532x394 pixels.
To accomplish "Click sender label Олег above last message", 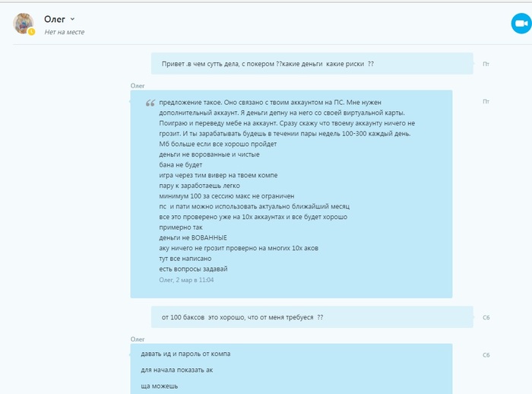I will 138,339.
